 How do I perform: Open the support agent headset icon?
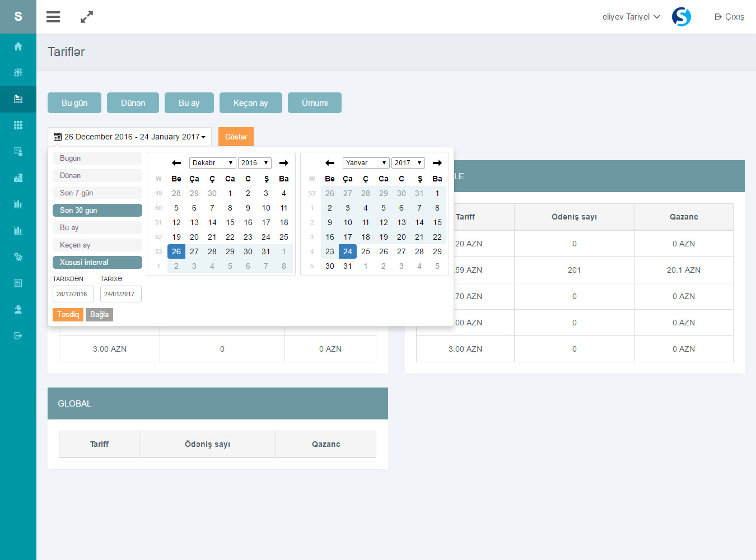18,310
